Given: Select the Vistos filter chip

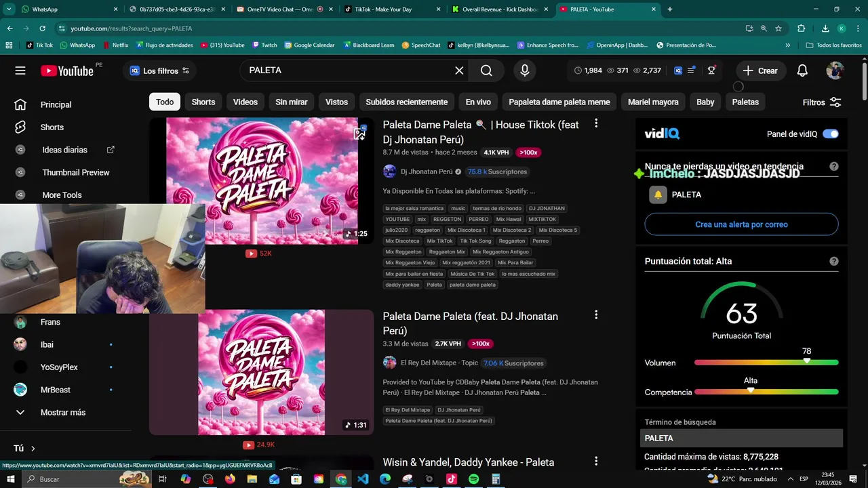Looking at the screenshot, I should tap(336, 102).
